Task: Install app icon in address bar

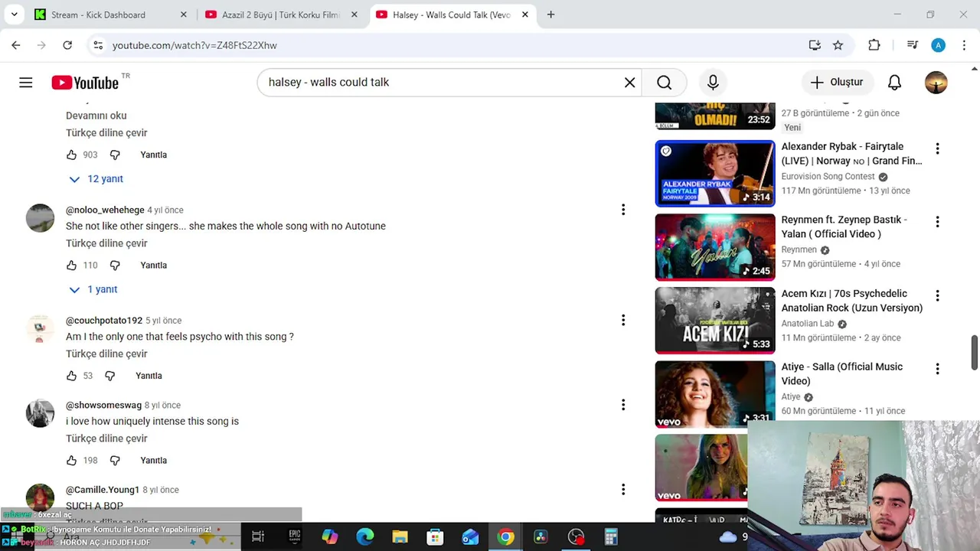Action: click(x=815, y=45)
